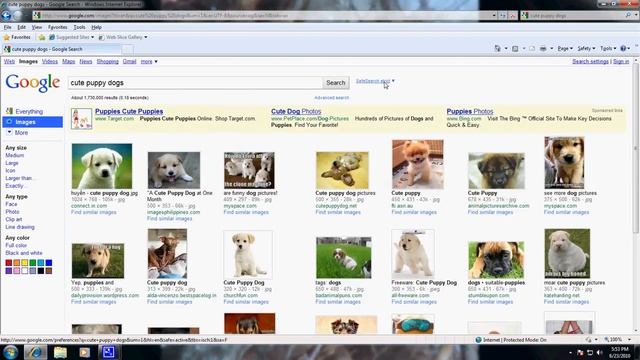Click the Internet Explorer taskbar icon
The width and height of the screenshot is (640, 360).
[x=35, y=352]
